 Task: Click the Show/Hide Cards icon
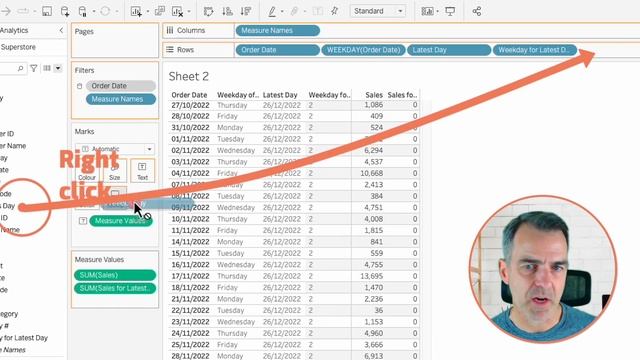427,11
